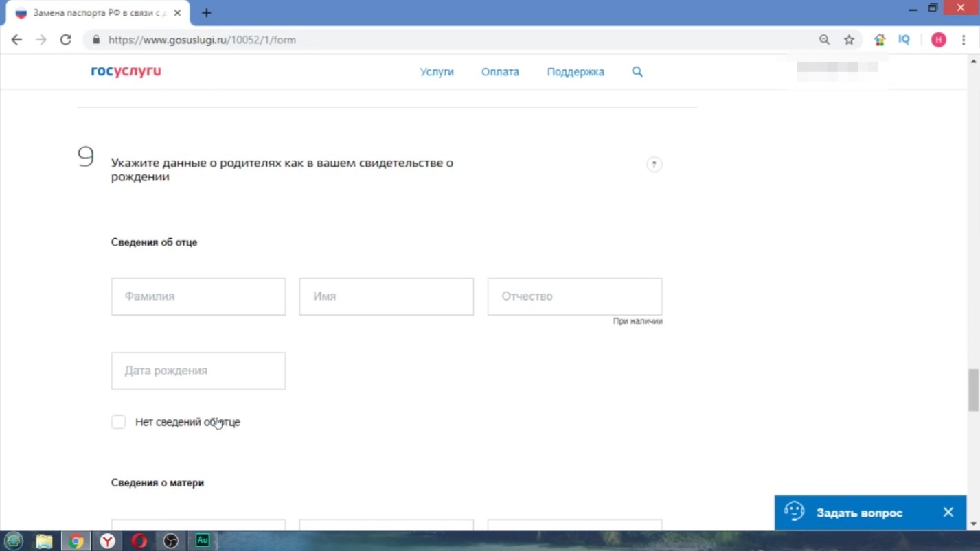
Task: Click the help question mark icon beside step 9
Action: [x=654, y=165]
